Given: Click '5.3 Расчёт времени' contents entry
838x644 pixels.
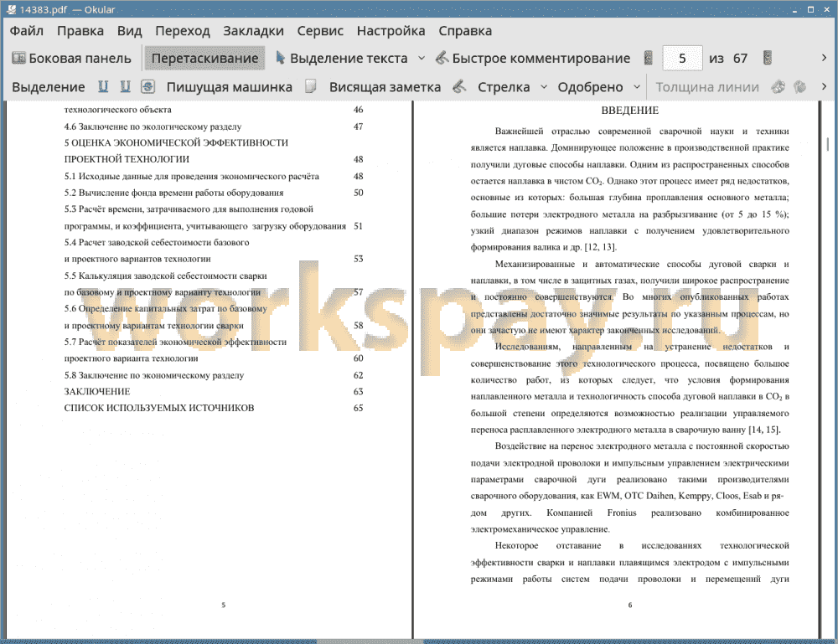Looking at the screenshot, I should click(x=189, y=209).
